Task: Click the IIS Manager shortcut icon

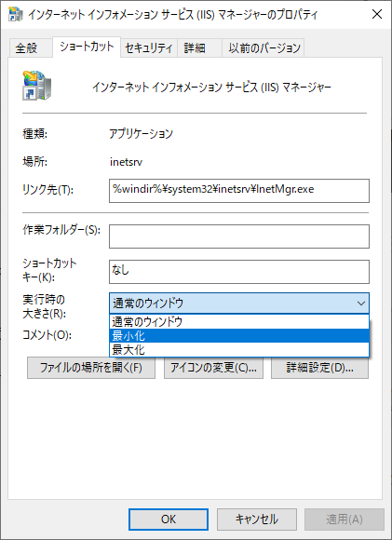Action: point(37,86)
